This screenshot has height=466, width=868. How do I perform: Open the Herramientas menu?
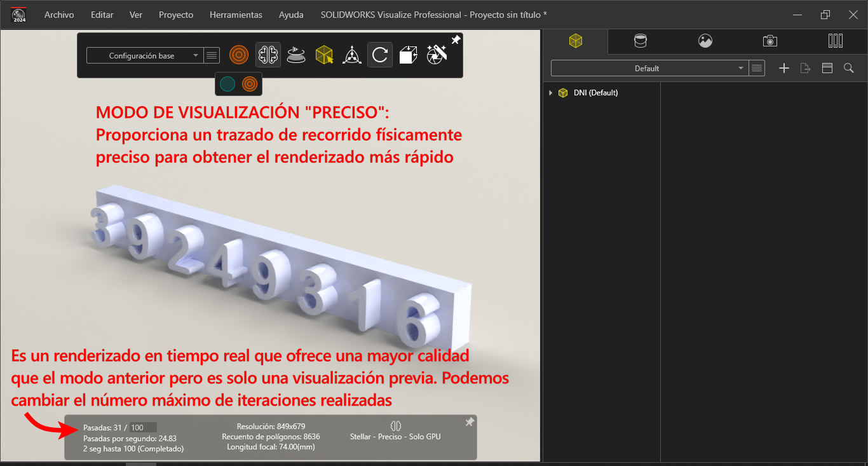pos(236,15)
